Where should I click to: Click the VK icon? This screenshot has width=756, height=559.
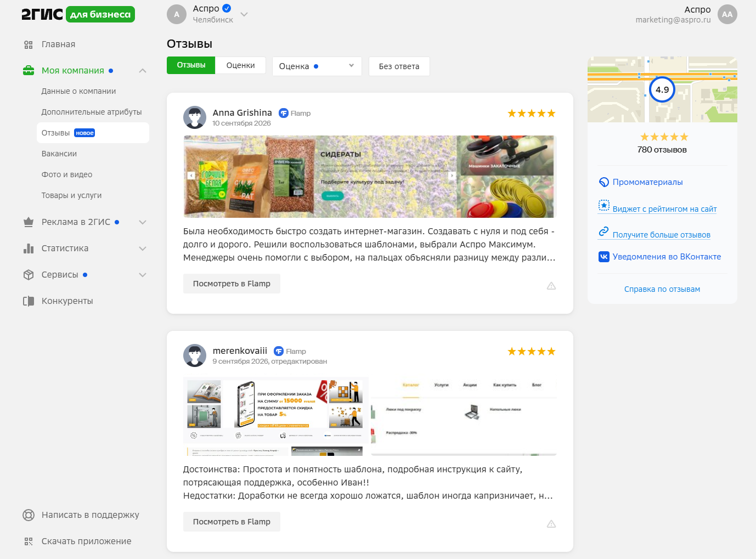603,257
